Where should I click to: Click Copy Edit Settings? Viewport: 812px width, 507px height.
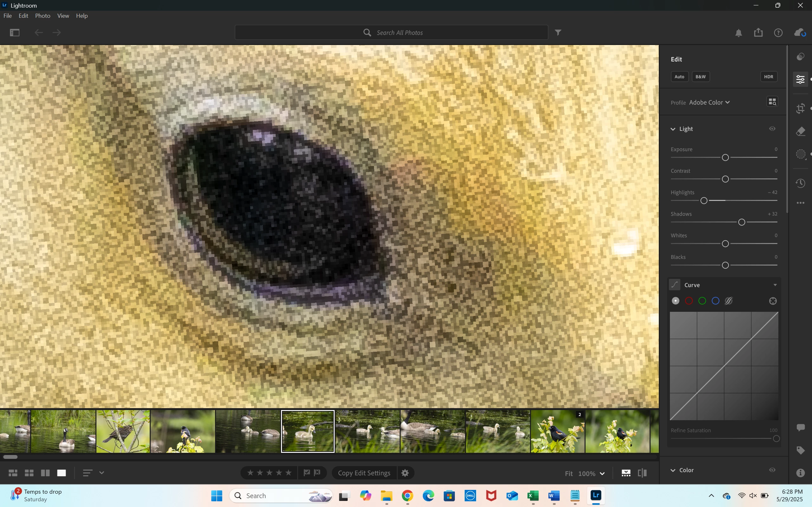click(364, 473)
